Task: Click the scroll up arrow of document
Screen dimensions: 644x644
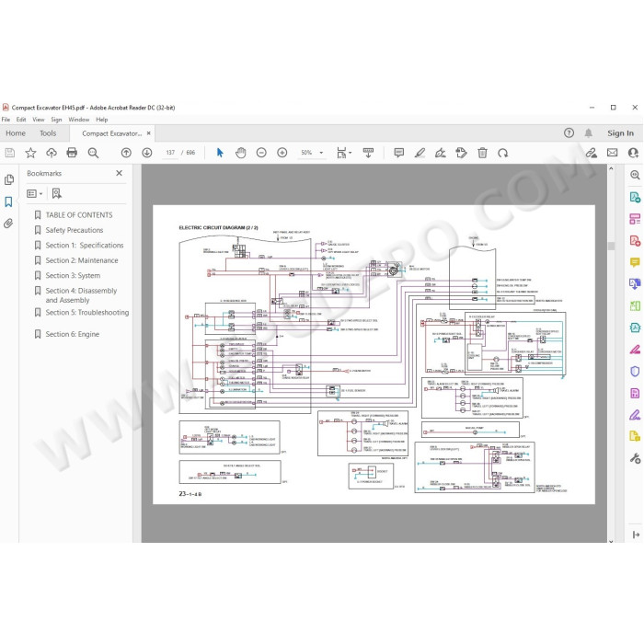Action: tap(611, 168)
